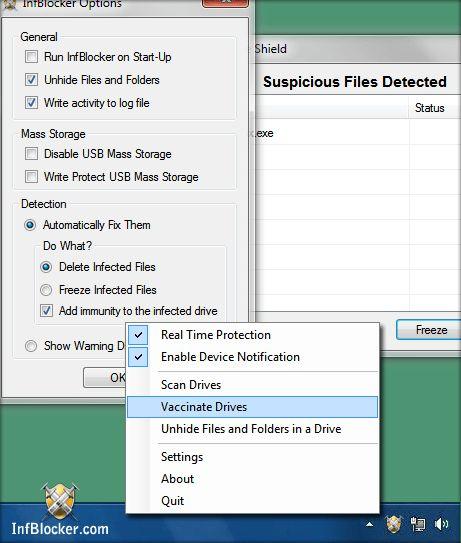
Task: Select Freeze Infected Files radio button
Action: 46,290
